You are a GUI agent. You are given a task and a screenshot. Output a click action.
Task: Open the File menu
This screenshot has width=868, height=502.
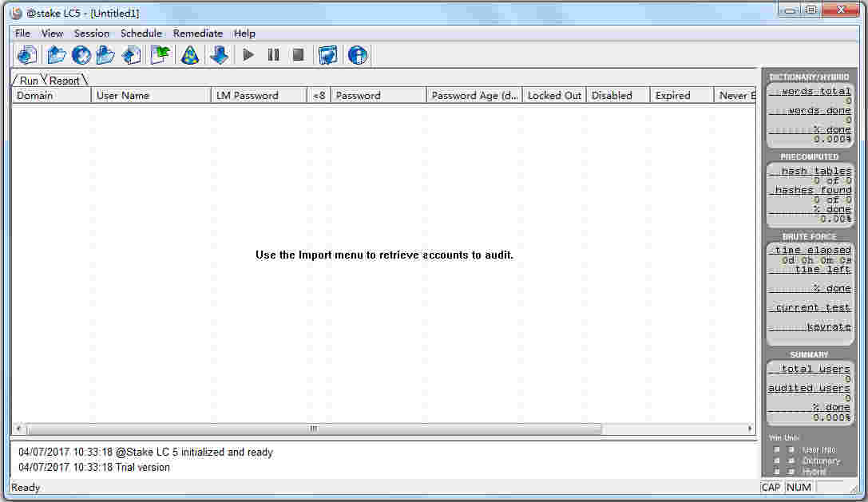coord(22,34)
